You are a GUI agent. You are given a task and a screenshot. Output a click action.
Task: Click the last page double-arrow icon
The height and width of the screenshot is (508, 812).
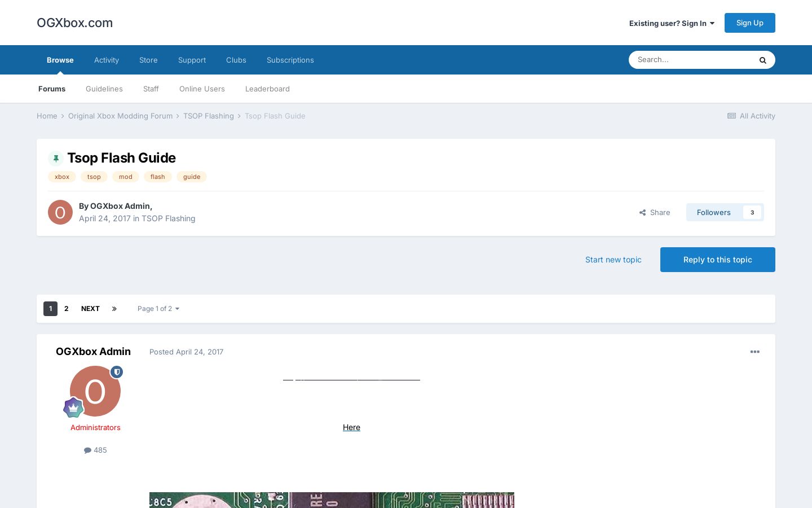(x=114, y=309)
